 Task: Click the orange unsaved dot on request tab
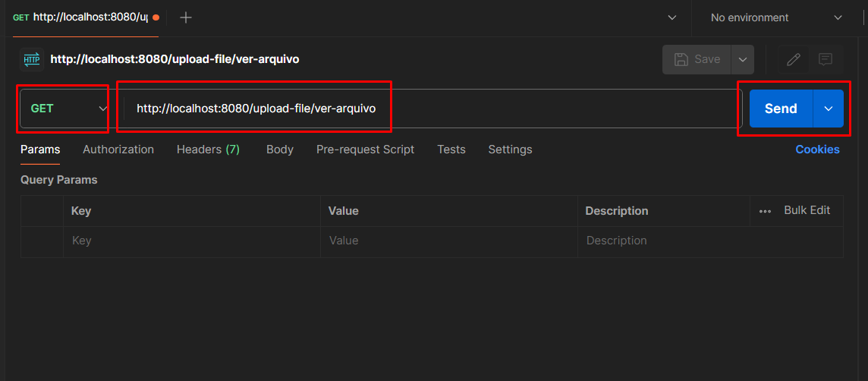click(156, 17)
